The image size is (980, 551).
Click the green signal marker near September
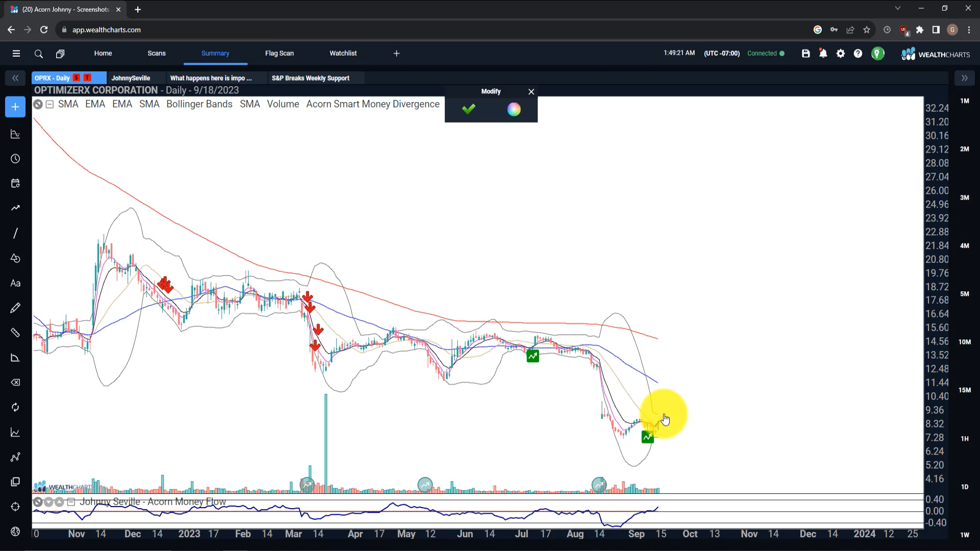click(647, 437)
